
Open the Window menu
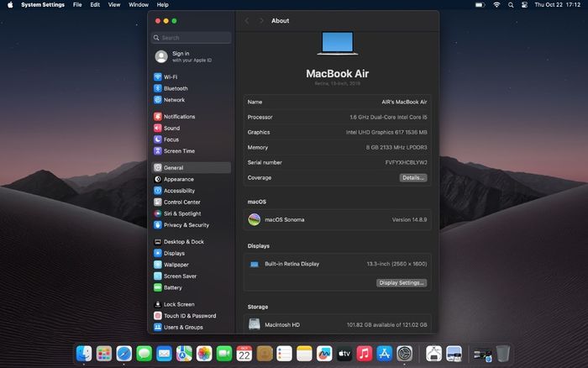pyautogui.click(x=139, y=5)
